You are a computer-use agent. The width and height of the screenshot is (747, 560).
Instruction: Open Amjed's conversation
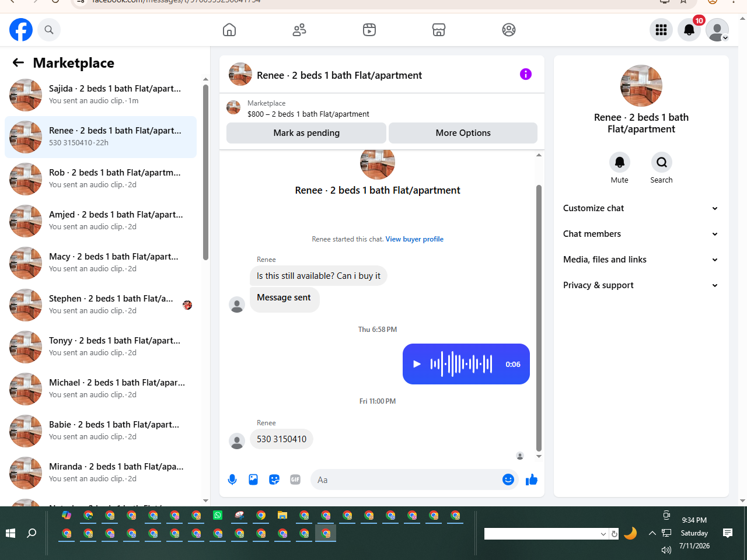pos(101,221)
